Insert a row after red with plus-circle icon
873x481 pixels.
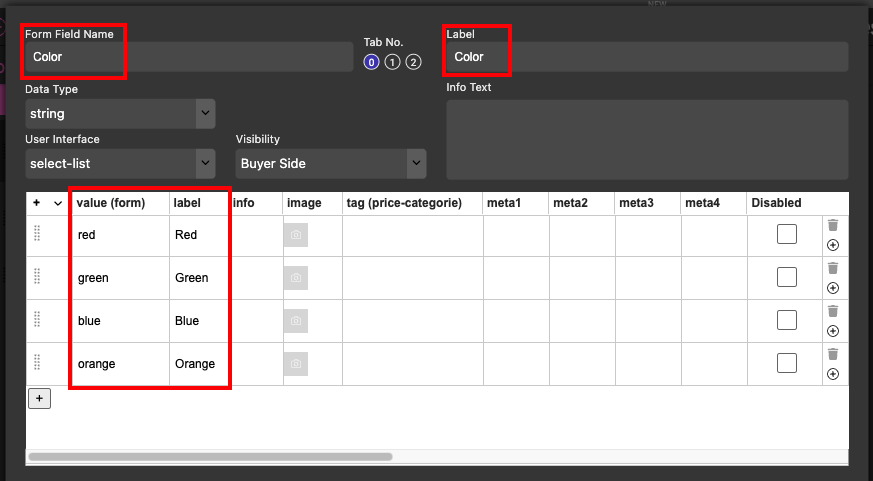pos(833,245)
